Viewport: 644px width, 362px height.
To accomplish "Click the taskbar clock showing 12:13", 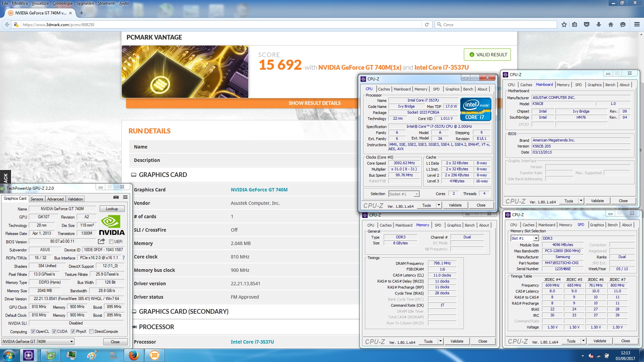I will tap(625, 356).
